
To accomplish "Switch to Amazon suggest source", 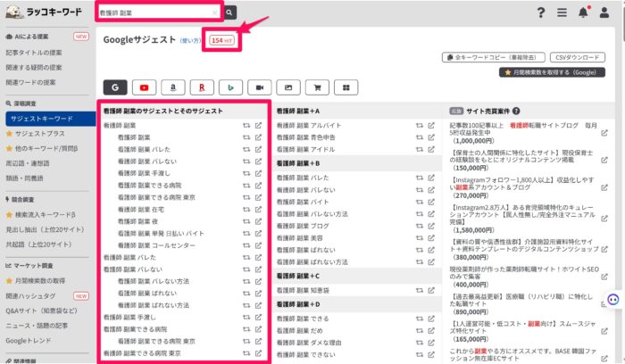I will [x=173, y=87].
